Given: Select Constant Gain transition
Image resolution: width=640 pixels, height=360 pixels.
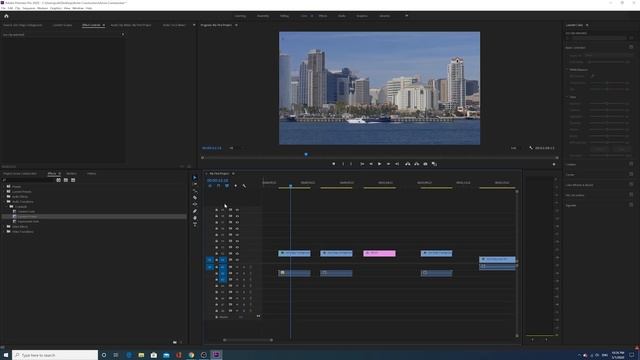Looking at the screenshot, I should (26, 211).
